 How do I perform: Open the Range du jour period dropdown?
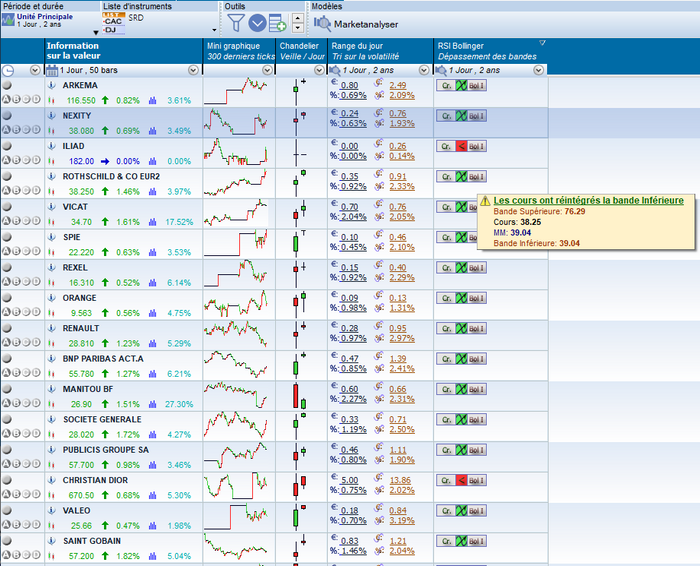tap(424, 70)
